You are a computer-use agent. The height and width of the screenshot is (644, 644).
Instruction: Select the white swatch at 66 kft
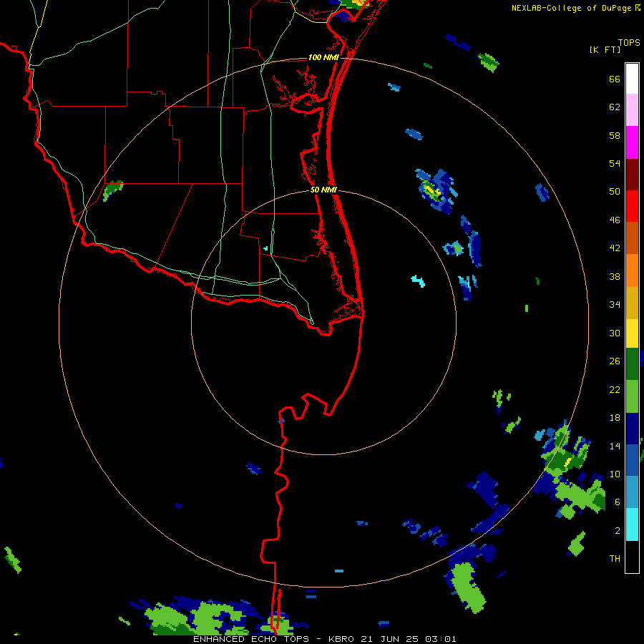pyautogui.click(x=632, y=79)
